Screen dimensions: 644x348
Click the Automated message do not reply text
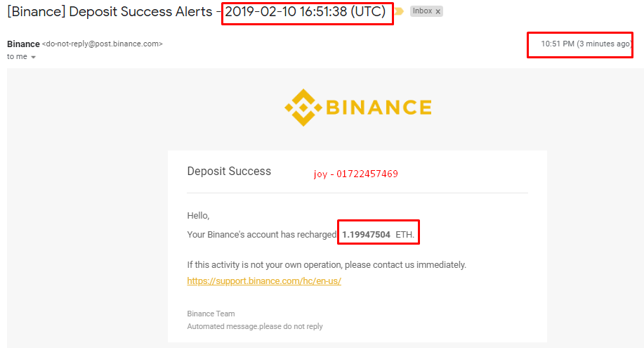pyautogui.click(x=255, y=326)
